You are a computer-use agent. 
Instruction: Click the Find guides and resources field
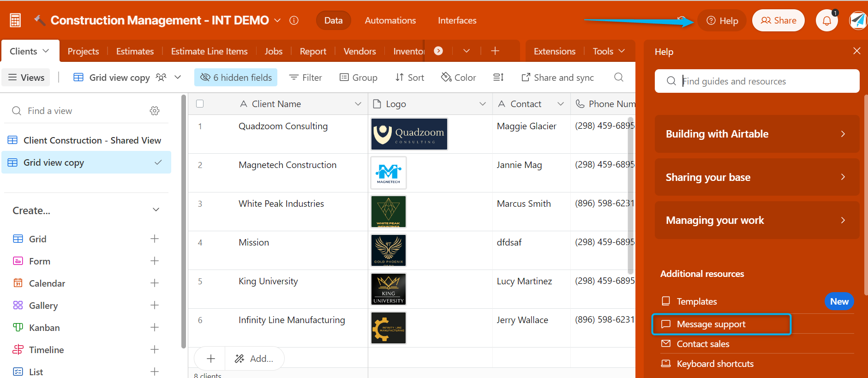coord(757,81)
